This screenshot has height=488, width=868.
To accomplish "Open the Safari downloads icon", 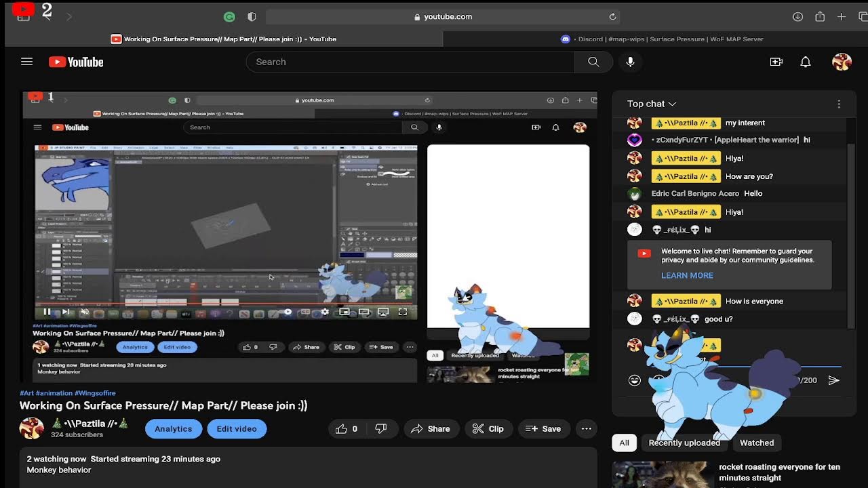I will (x=797, y=16).
